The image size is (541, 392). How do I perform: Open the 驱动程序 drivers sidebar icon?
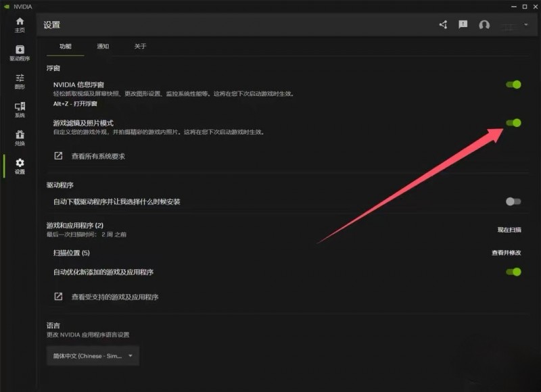click(20, 53)
